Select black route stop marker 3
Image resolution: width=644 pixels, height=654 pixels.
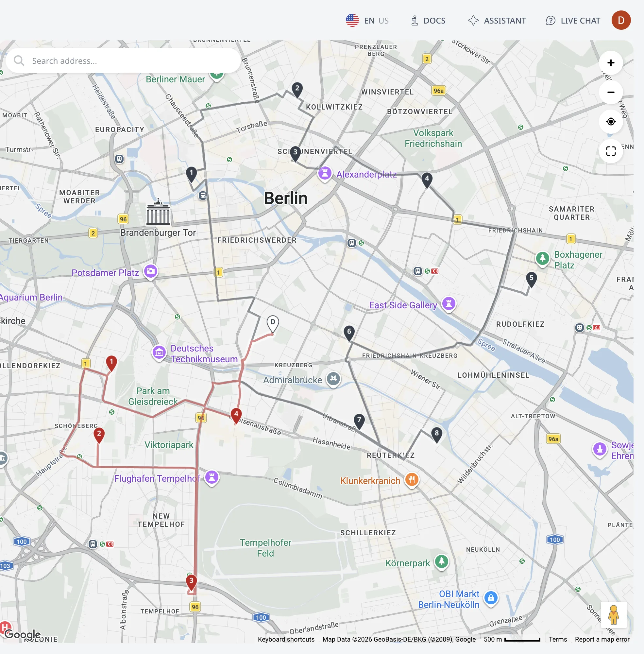point(295,154)
